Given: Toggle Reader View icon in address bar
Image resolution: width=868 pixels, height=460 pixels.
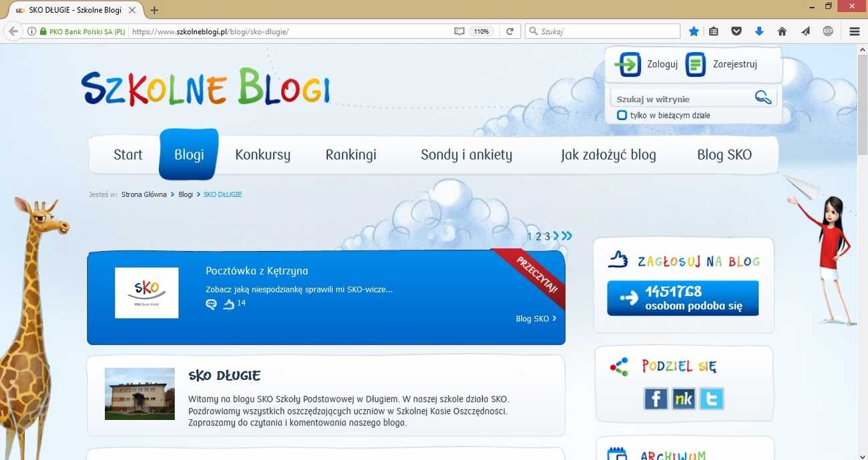Looking at the screenshot, I should click(x=459, y=31).
